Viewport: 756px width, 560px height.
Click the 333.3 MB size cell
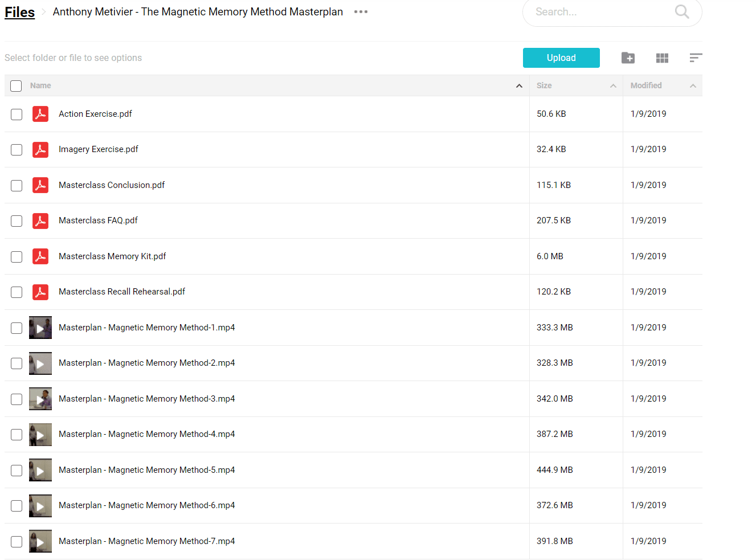point(555,328)
